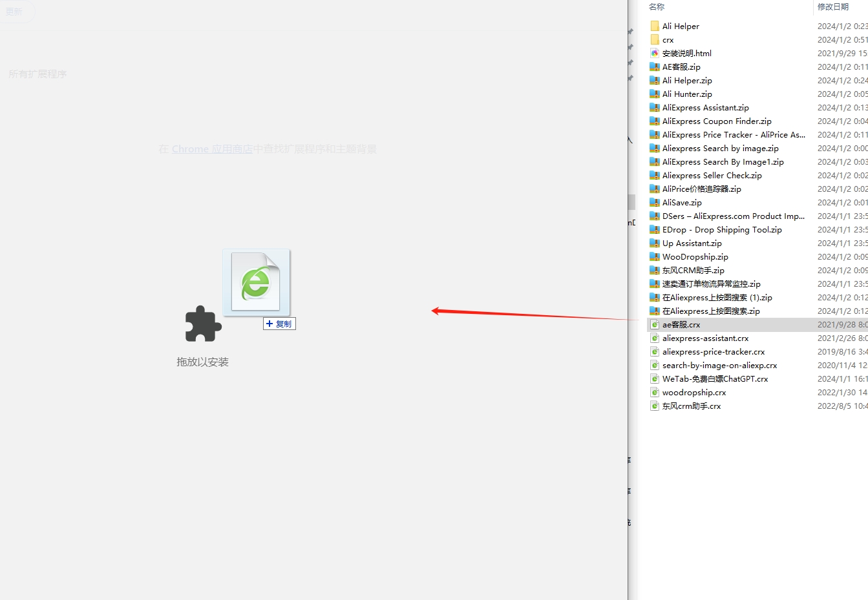This screenshot has height=600, width=868.
Task: Click the AliSave.zip archive icon
Action: pos(655,202)
